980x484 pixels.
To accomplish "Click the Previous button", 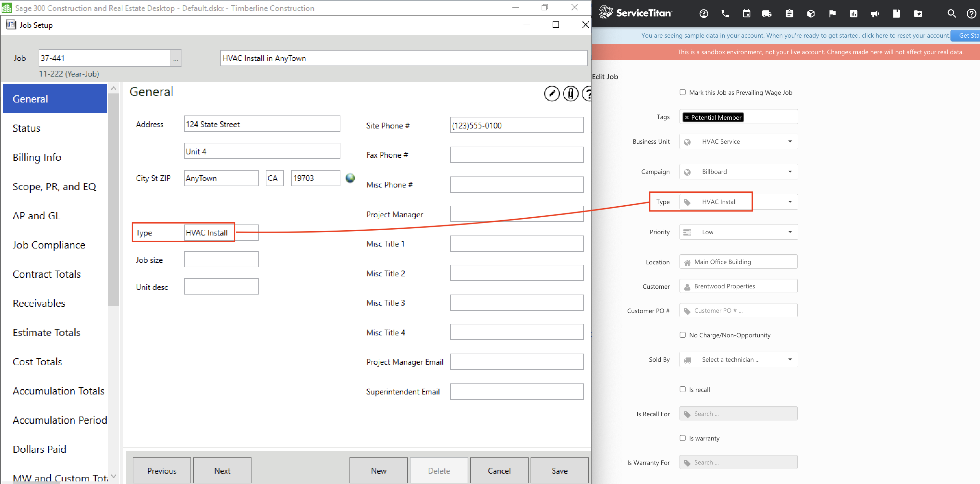I will 162,471.
